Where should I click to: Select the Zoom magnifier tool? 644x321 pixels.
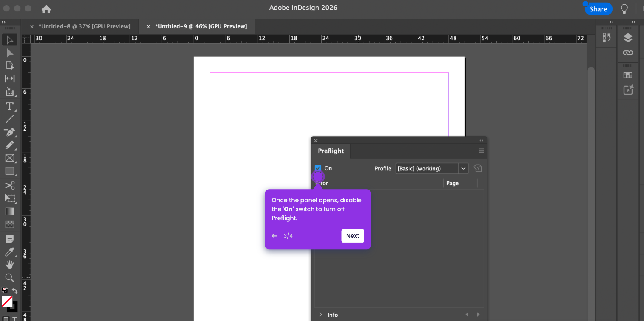[x=9, y=278]
